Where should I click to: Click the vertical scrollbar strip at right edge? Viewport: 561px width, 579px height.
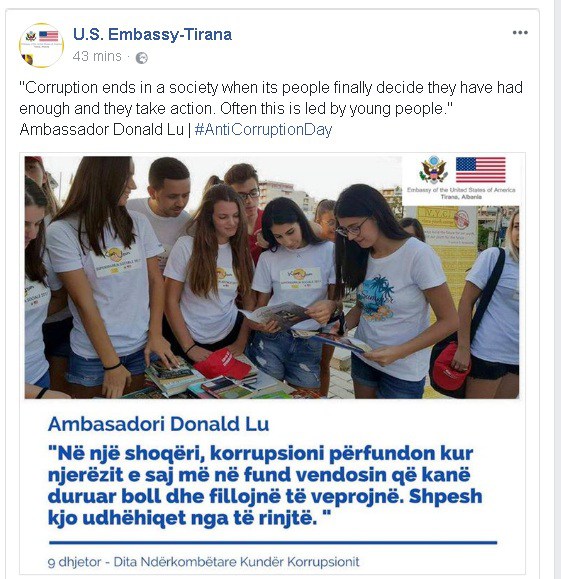[558, 290]
